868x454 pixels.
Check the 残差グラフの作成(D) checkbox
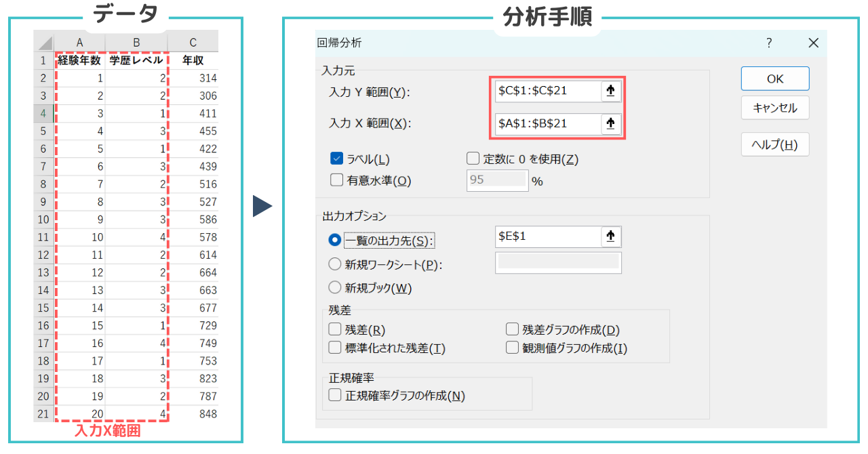512,330
